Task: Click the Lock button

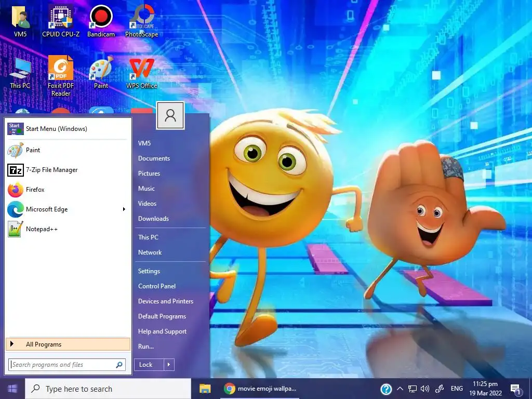Action: point(149,365)
